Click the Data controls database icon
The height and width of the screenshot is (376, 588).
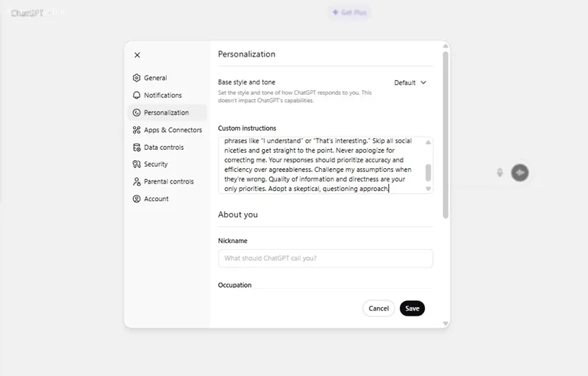click(137, 147)
